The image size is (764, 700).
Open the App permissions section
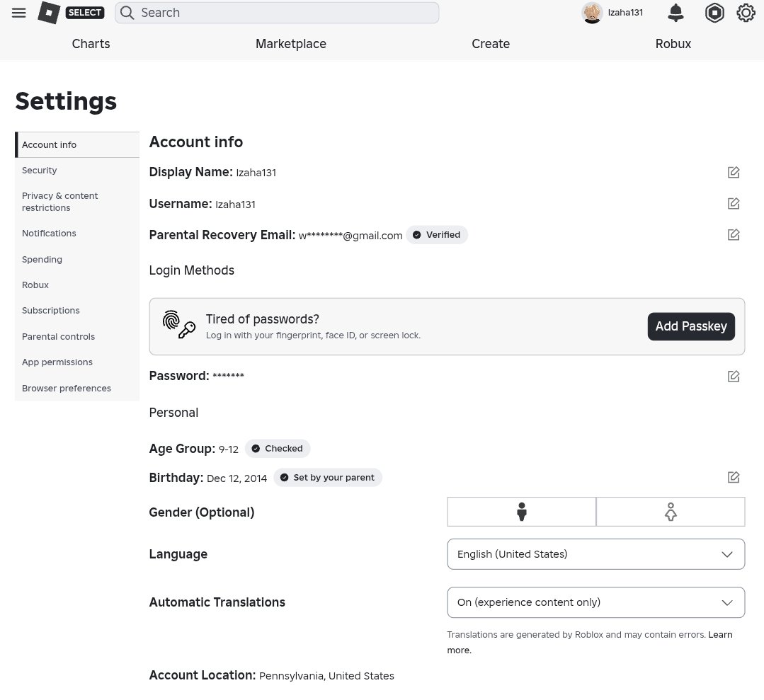pyautogui.click(x=77, y=362)
